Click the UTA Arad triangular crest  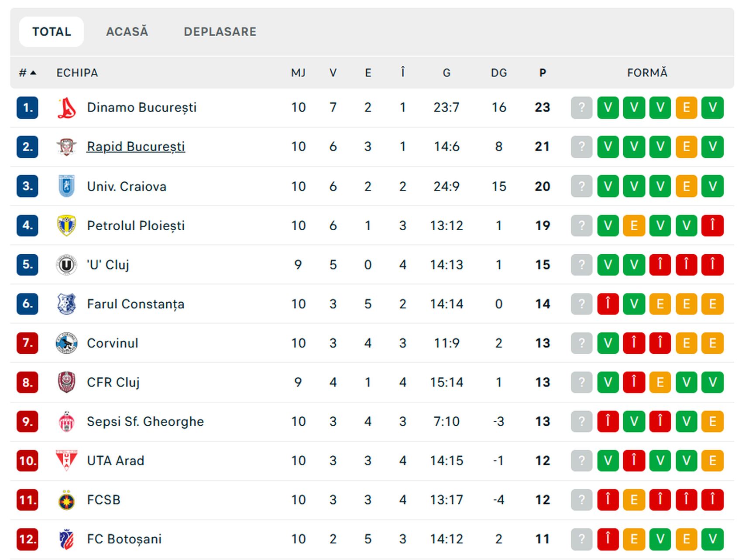coord(67,461)
